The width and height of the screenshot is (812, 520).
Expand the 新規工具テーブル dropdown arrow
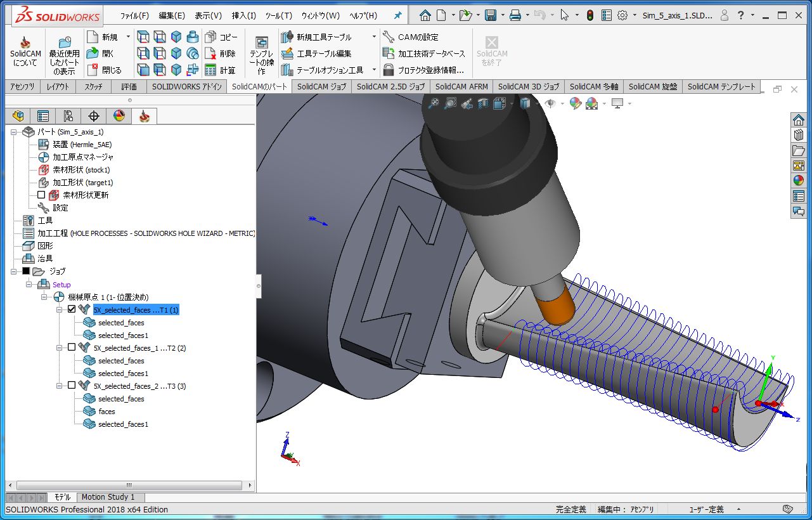click(374, 37)
